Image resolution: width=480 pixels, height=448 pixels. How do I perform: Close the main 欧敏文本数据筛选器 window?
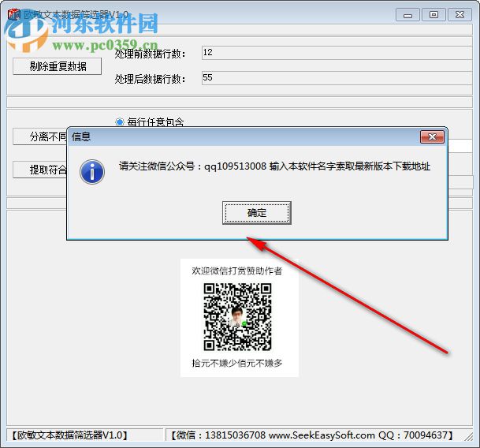click(460, 15)
